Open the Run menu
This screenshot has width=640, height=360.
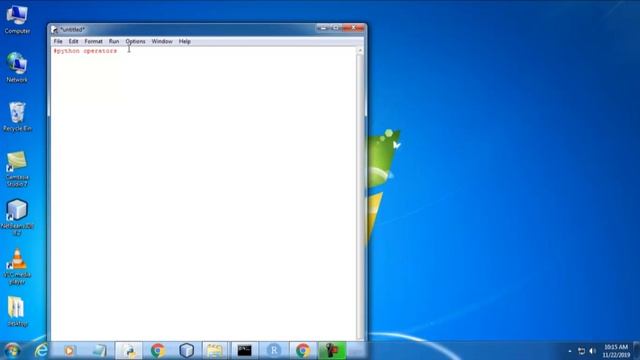[114, 41]
